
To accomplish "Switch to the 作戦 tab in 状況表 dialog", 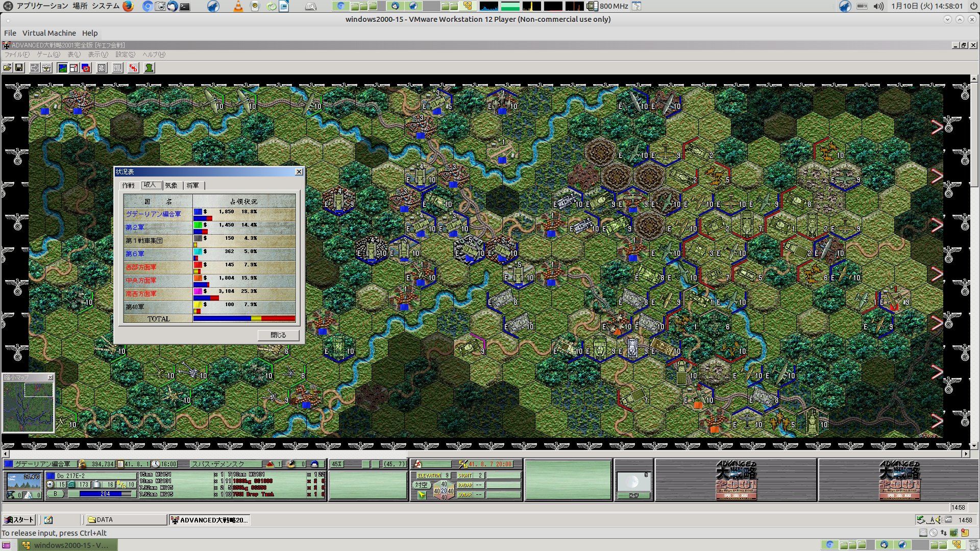I will tap(129, 186).
